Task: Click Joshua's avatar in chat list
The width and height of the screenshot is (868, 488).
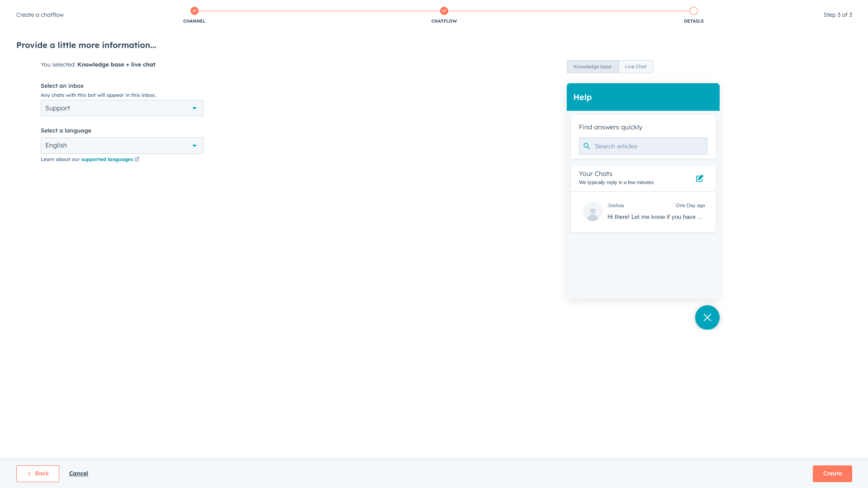Action: [x=593, y=212]
